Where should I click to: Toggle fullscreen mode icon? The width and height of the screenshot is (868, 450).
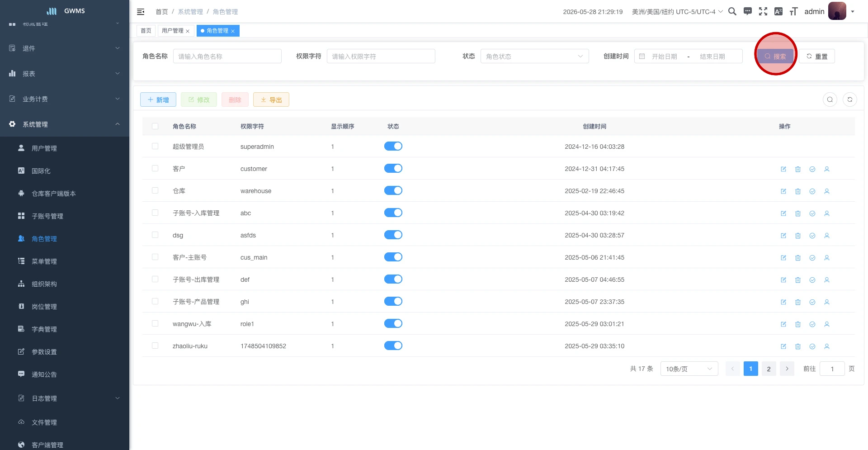pyautogui.click(x=763, y=11)
